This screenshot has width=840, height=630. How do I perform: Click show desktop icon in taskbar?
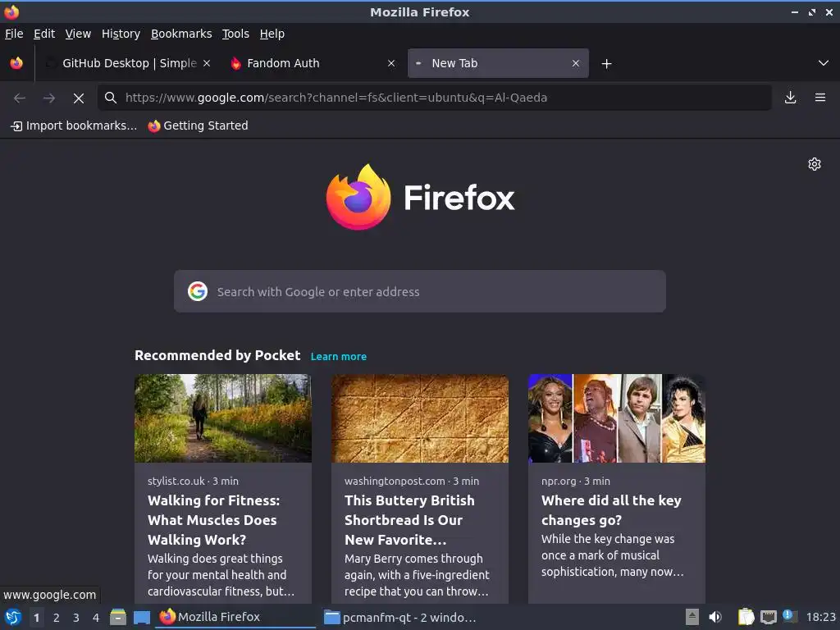(142, 617)
